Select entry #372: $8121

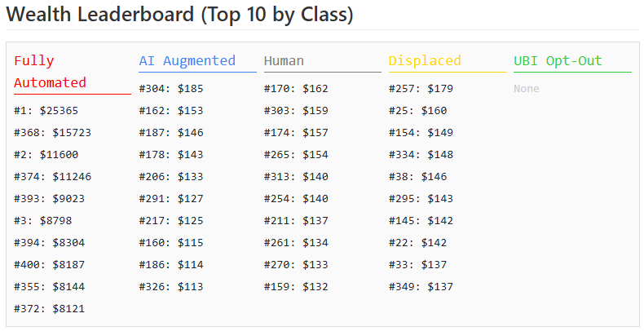click(x=49, y=309)
